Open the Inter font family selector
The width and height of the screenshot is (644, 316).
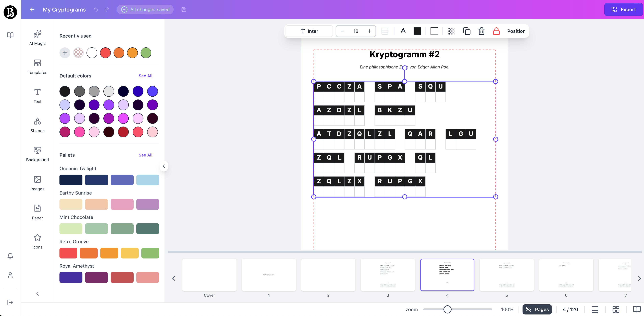(x=309, y=31)
